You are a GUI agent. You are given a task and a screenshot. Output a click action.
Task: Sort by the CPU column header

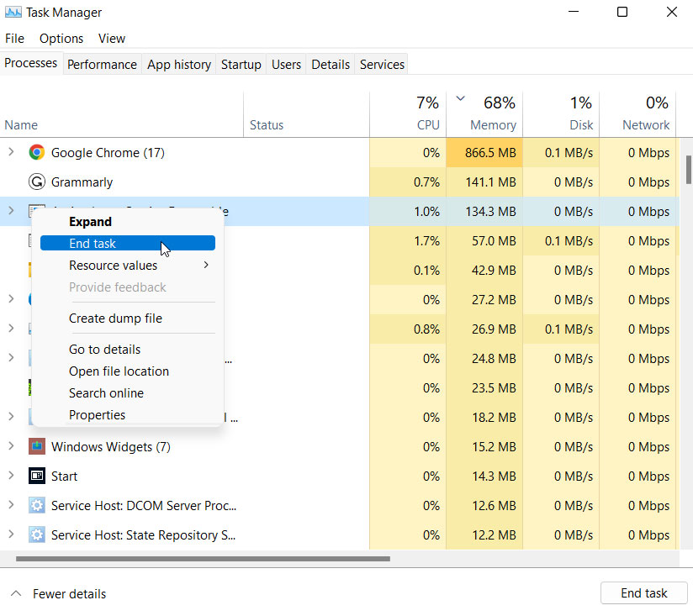(408, 114)
